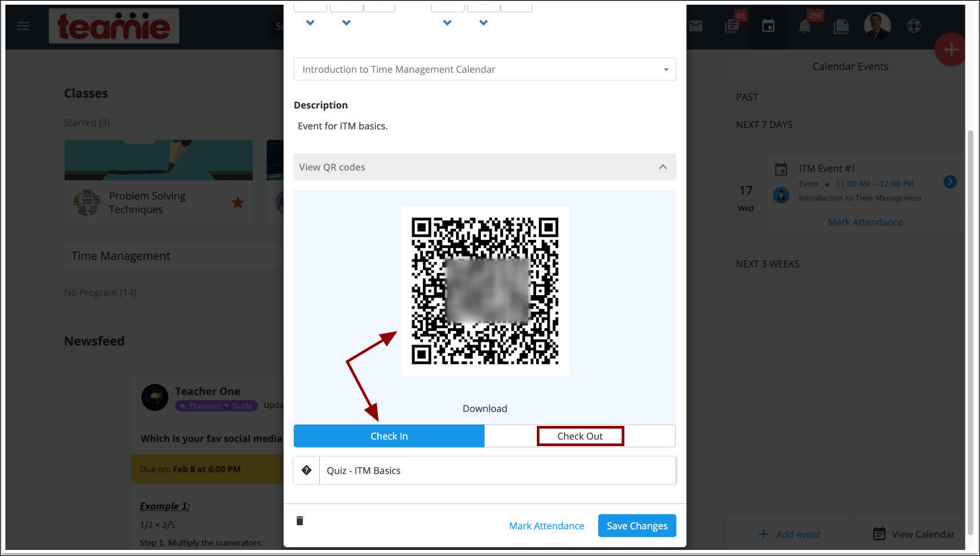Decrease the second start time stepper
The image size is (980, 556).
point(346,23)
